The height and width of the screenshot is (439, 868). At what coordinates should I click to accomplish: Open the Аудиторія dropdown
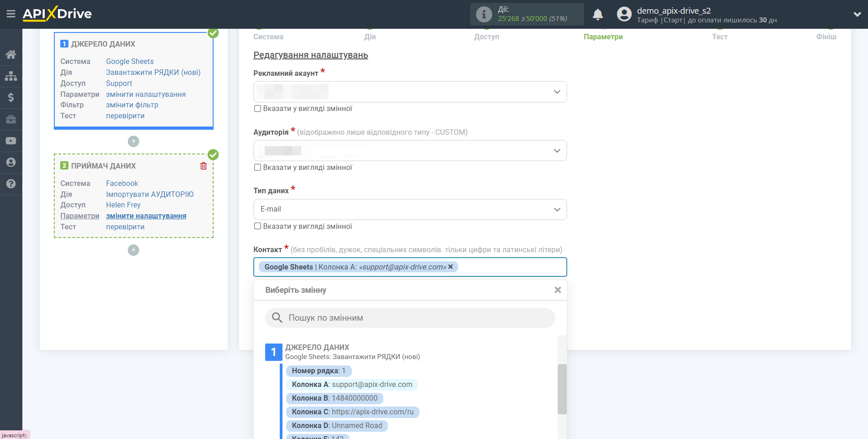pos(410,151)
